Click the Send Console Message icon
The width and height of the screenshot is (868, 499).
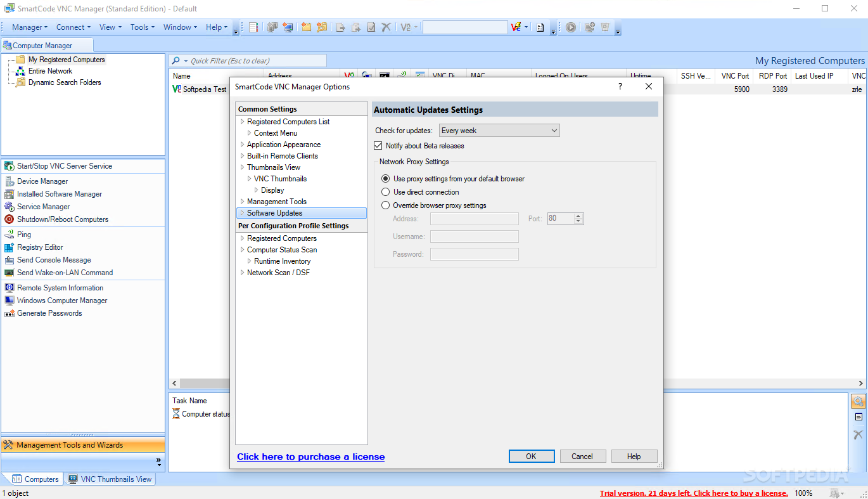tap(10, 260)
